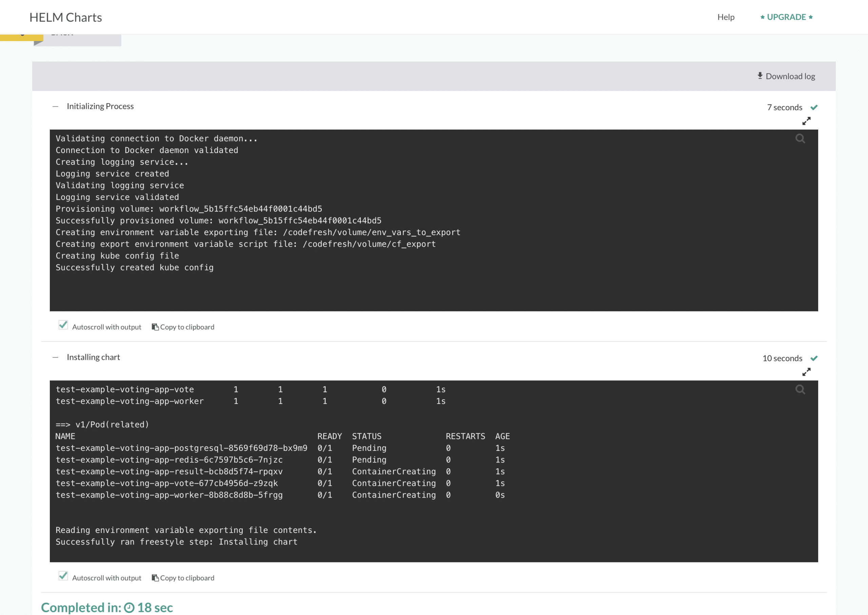Click the STATUS column header
This screenshot has height=615, width=868.
[367, 436]
